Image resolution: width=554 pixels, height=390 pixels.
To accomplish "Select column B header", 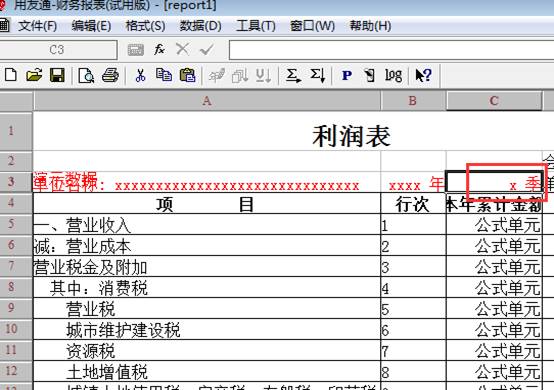I will click(413, 101).
